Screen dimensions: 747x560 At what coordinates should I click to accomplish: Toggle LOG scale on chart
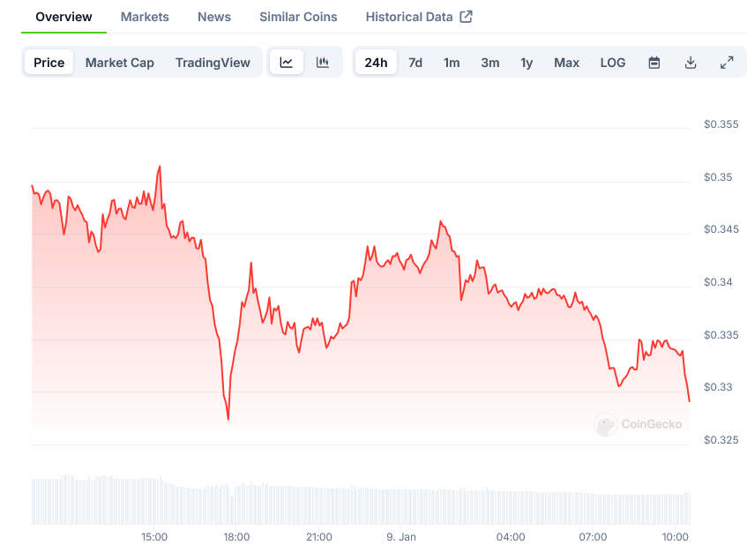click(x=613, y=63)
